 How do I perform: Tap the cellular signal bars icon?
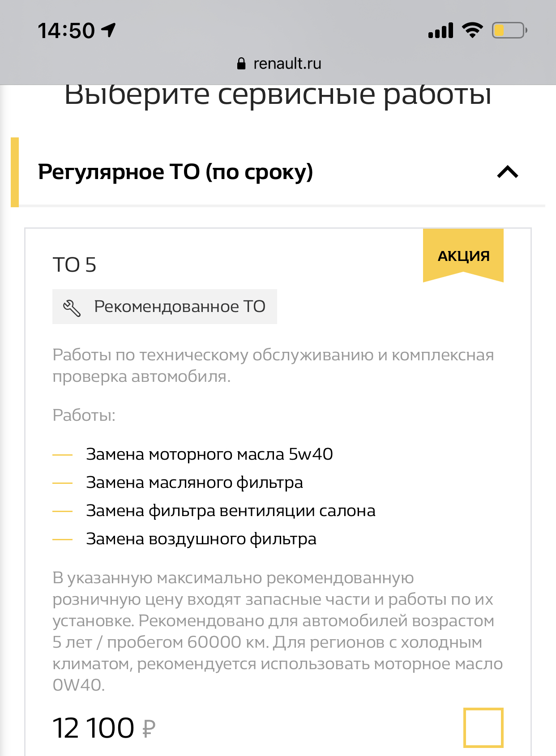tap(441, 30)
